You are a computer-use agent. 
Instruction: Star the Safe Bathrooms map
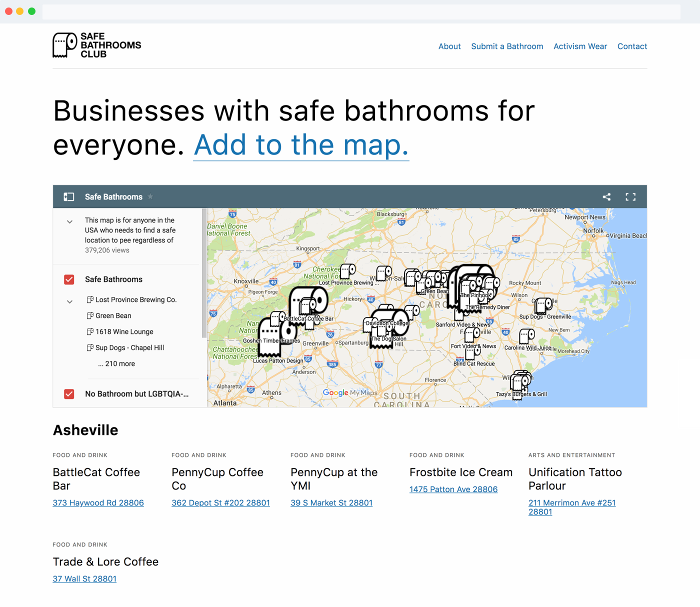pyautogui.click(x=150, y=196)
